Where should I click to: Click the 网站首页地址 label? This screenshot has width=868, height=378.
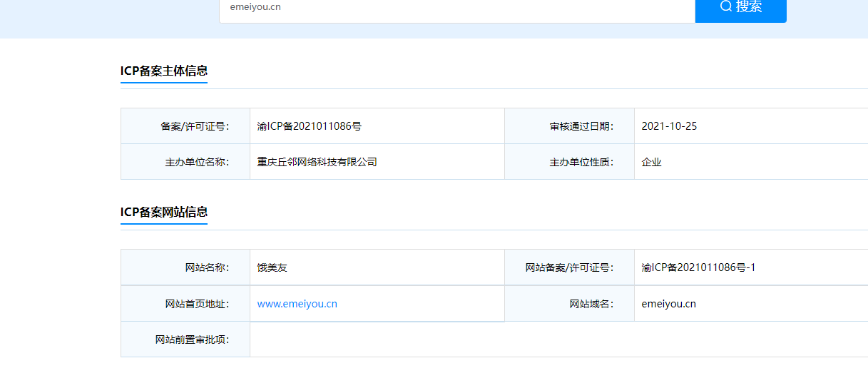coord(197,304)
